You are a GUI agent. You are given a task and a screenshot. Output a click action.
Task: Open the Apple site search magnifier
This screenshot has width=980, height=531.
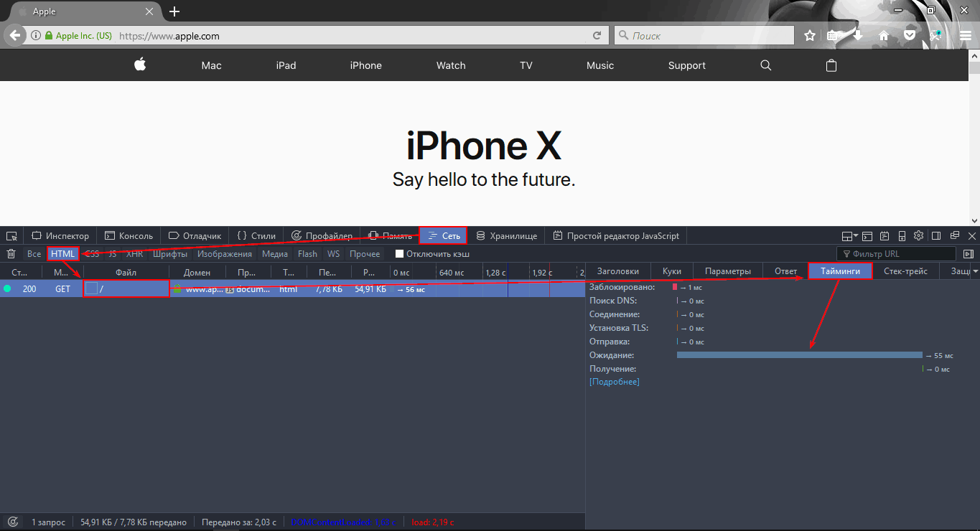click(x=765, y=65)
